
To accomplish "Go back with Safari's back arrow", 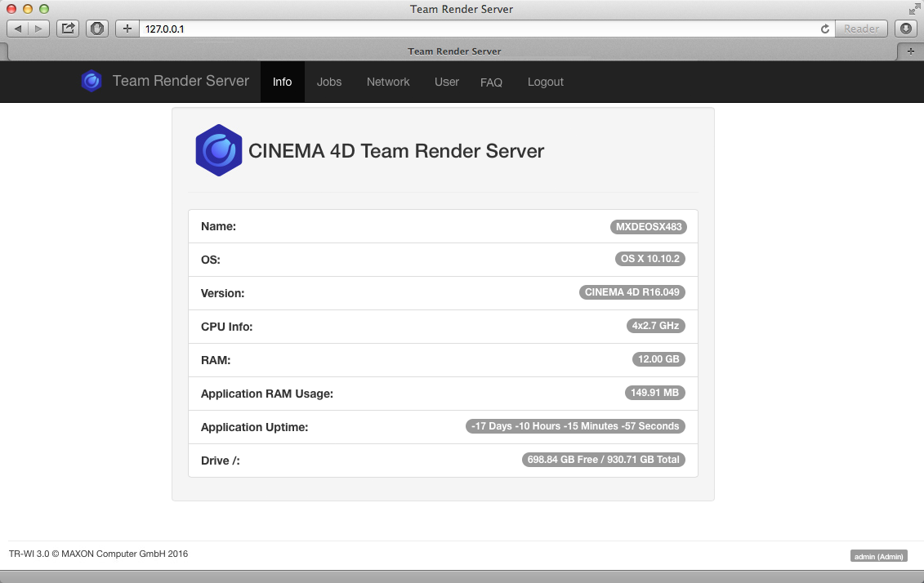I will pos(18,29).
